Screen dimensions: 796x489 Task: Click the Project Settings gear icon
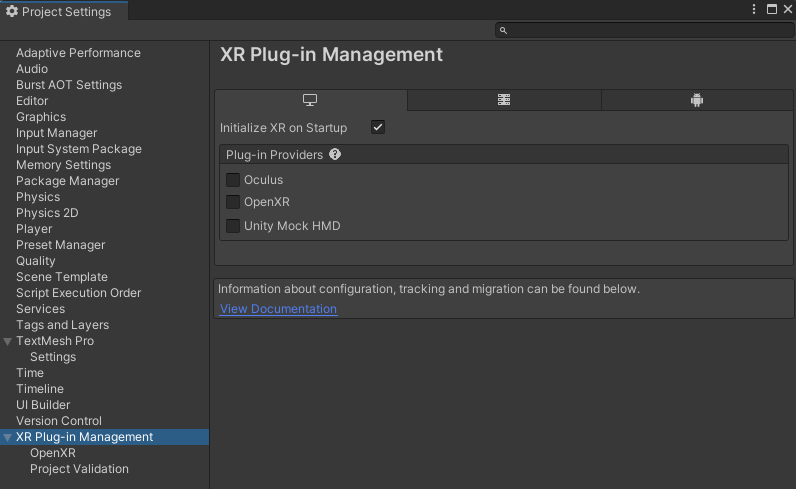click(12, 11)
